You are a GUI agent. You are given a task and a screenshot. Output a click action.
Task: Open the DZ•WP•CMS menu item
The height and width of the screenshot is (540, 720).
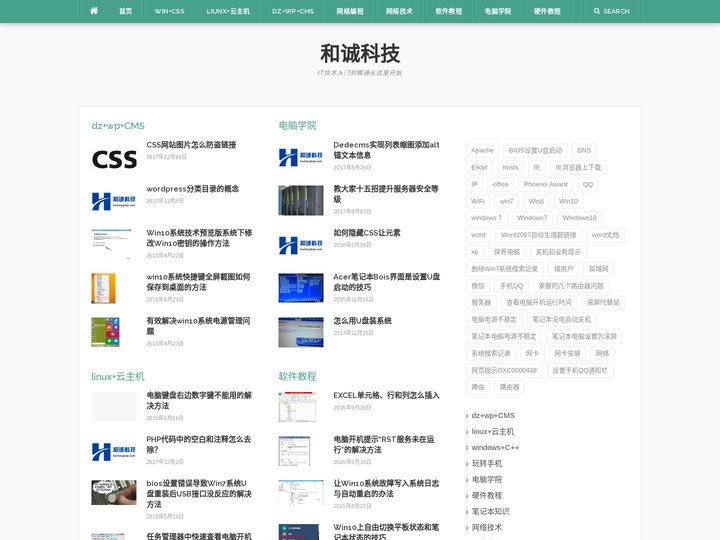tap(293, 11)
